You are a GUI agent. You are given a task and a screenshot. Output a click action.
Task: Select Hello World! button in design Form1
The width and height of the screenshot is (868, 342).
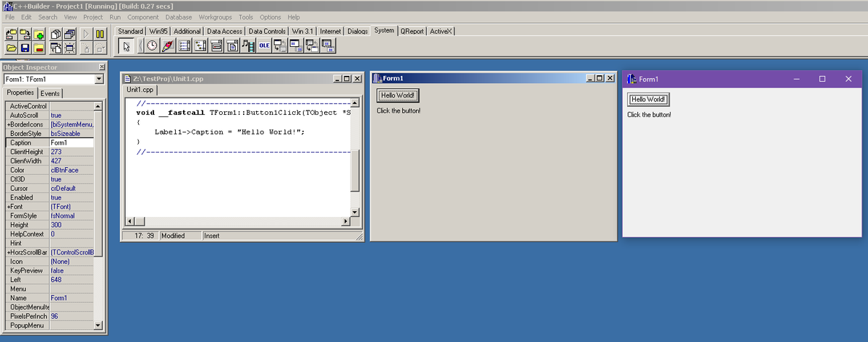[398, 95]
